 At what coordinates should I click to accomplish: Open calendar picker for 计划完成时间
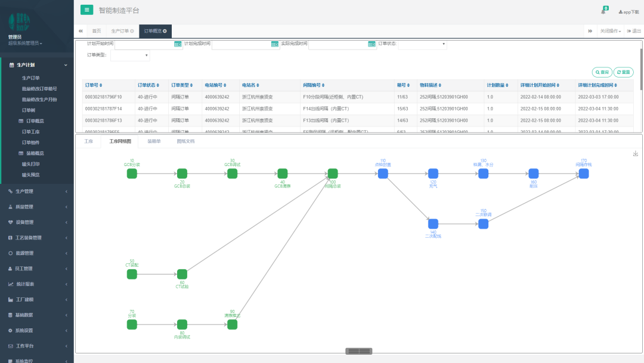(275, 44)
